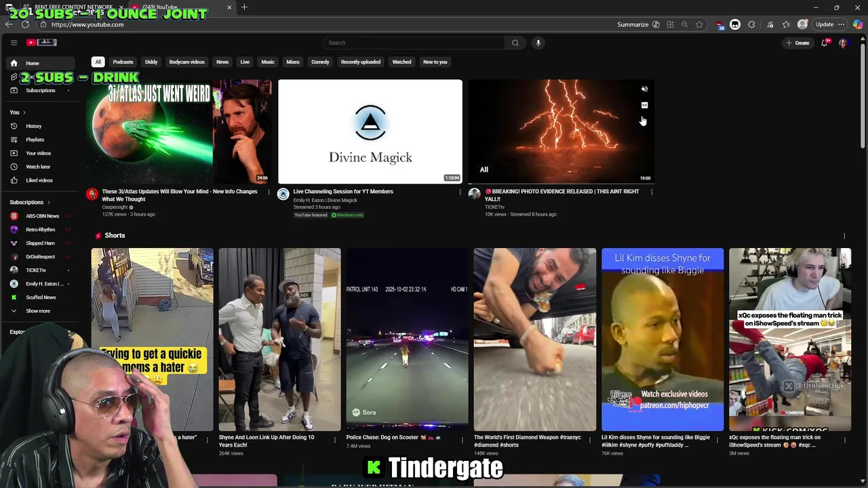The width and height of the screenshot is (868, 488).
Task: Click the browser profile avatar
Action: pyautogui.click(x=803, y=24)
